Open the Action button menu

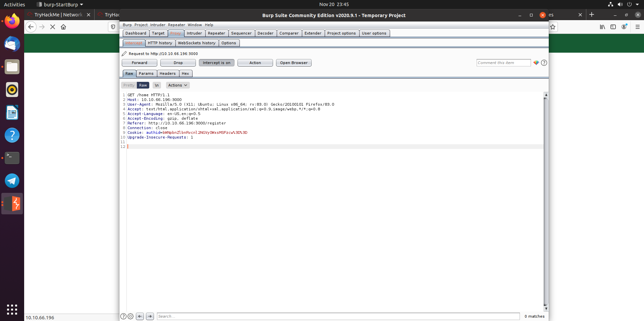point(255,63)
